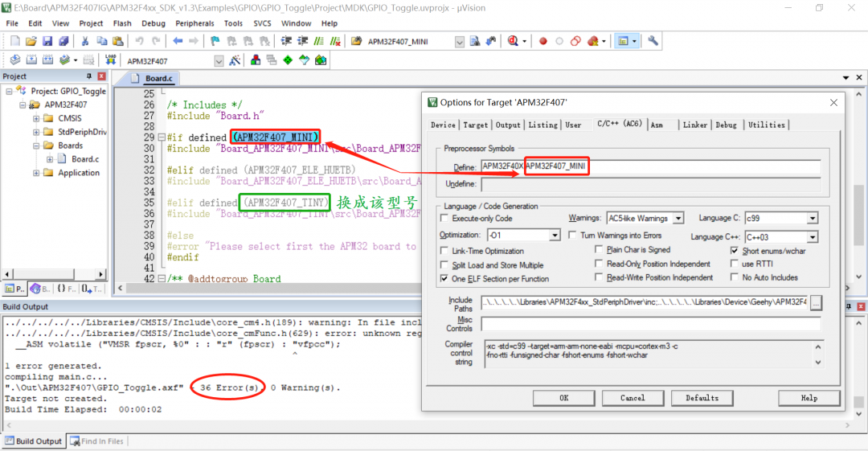
Task: Switch to the Linker tab
Action: click(694, 125)
